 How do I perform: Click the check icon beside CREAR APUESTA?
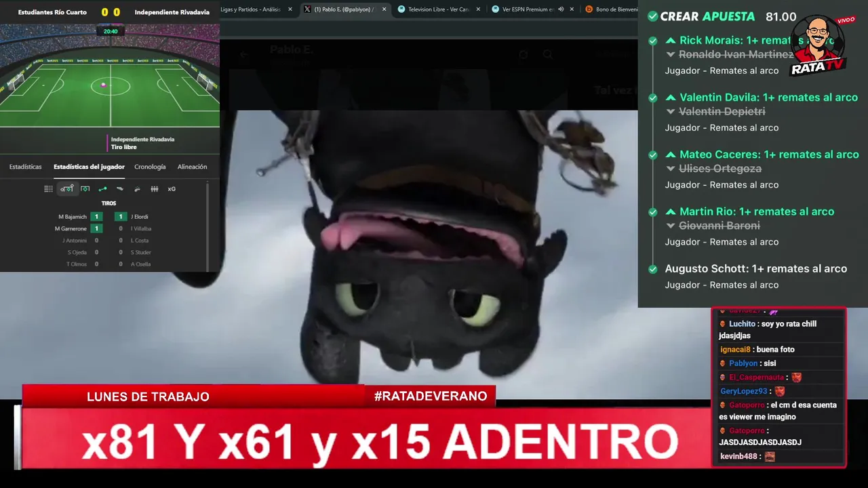point(652,16)
